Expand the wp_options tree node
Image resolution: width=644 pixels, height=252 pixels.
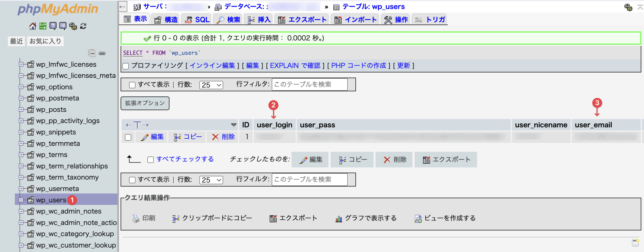tap(21, 87)
